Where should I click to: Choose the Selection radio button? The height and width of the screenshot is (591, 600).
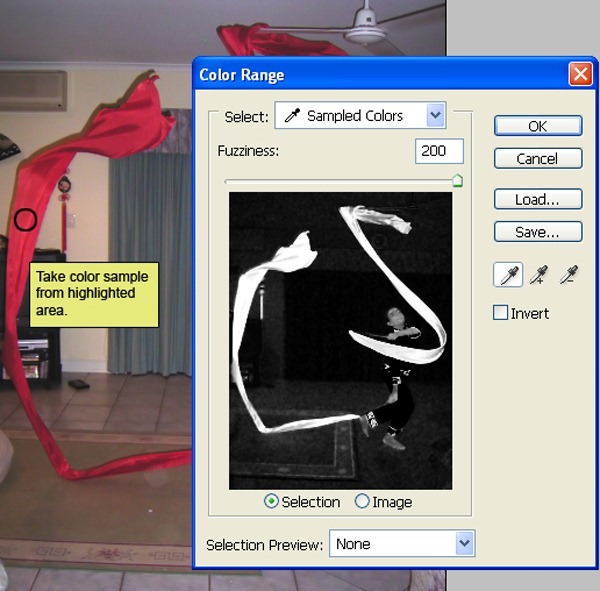271,502
